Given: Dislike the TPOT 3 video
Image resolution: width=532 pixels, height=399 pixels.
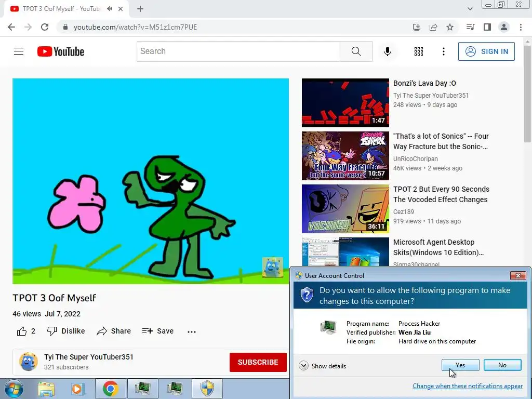Looking at the screenshot, I should (x=66, y=331).
